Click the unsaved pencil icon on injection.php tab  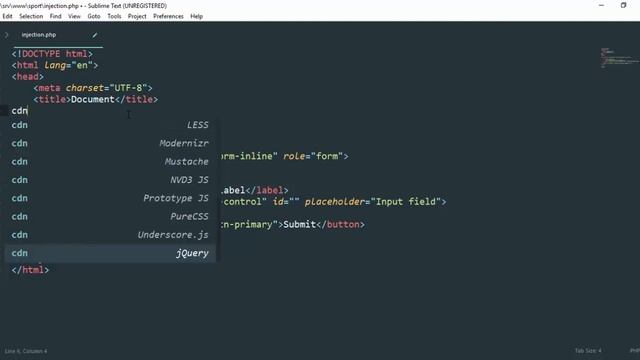(x=95, y=35)
